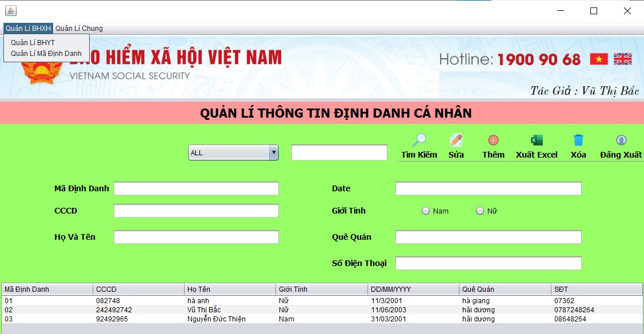Focus the CCCD input field
Viewport: 644px width, 334px height.
(197, 211)
